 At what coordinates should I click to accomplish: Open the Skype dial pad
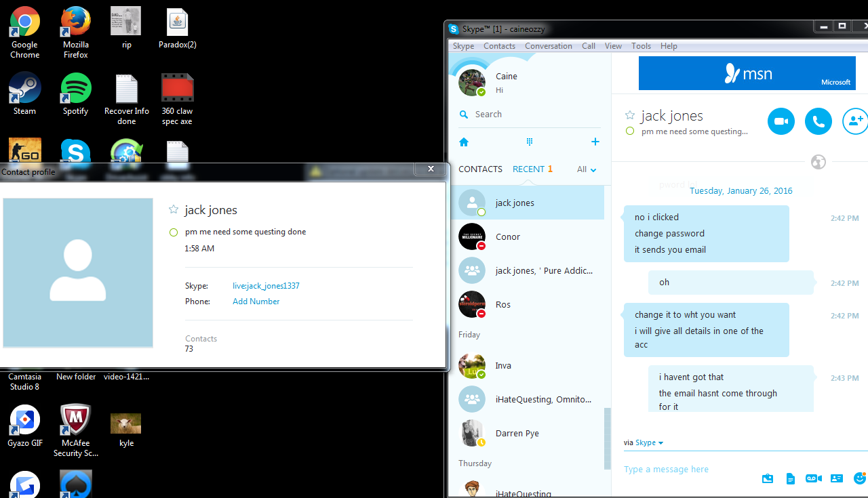(530, 142)
